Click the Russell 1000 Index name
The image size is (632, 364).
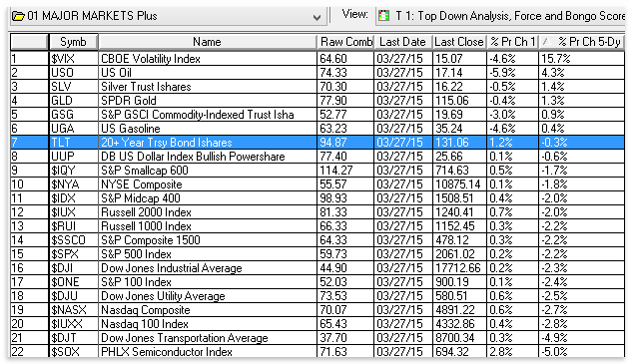coord(146,226)
